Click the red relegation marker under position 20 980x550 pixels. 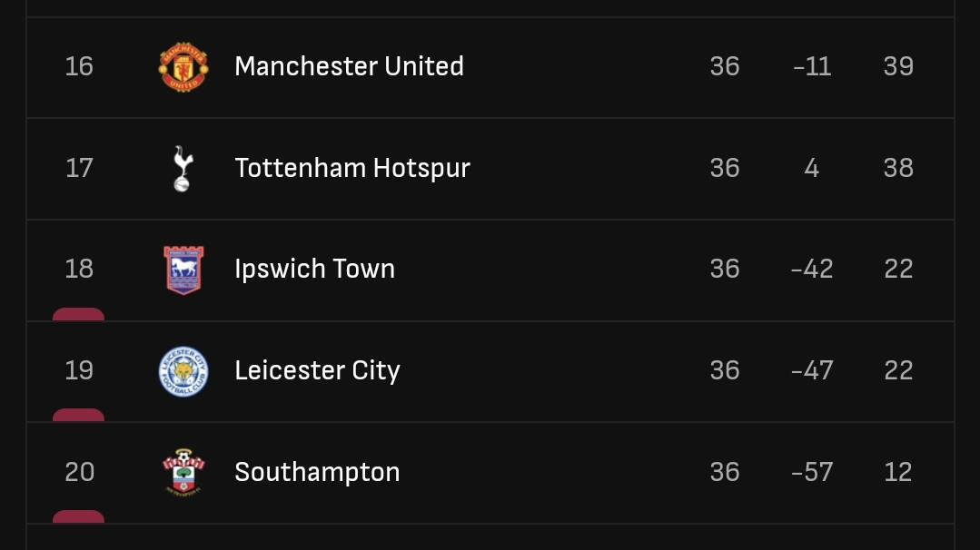point(78,517)
